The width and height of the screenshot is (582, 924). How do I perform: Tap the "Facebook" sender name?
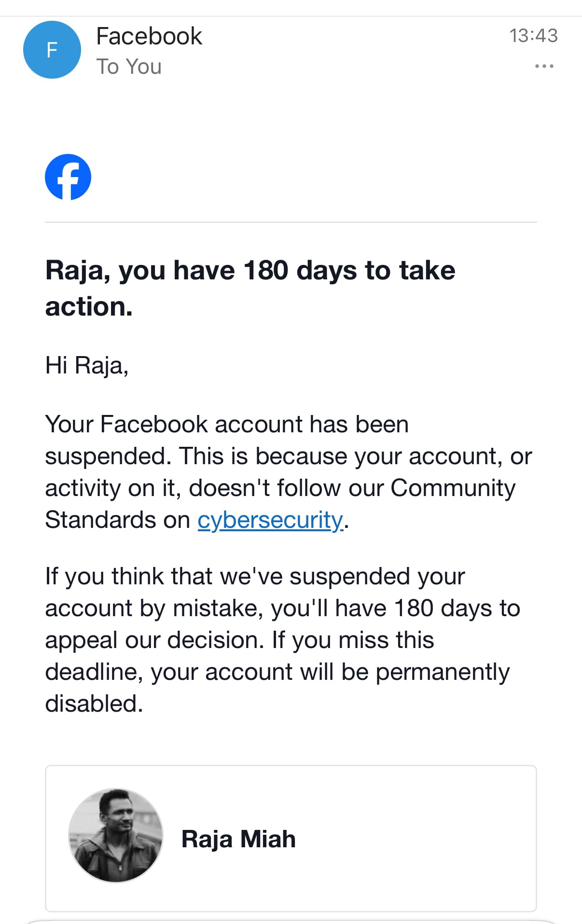click(149, 36)
